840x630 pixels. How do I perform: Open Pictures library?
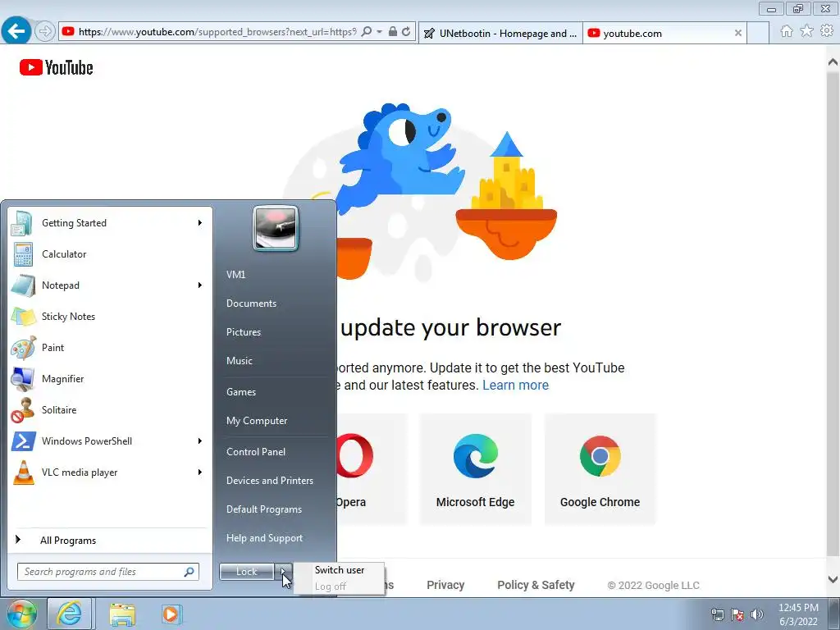click(243, 332)
